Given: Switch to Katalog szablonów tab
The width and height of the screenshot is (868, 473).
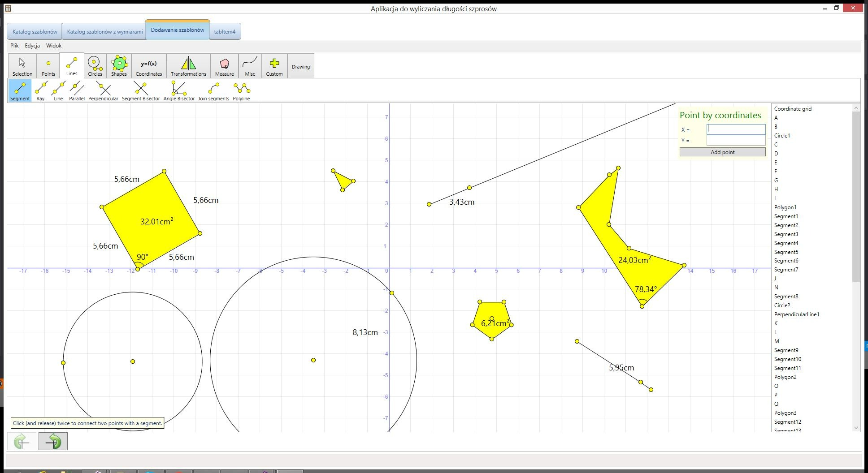Looking at the screenshot, I should 35,32.
